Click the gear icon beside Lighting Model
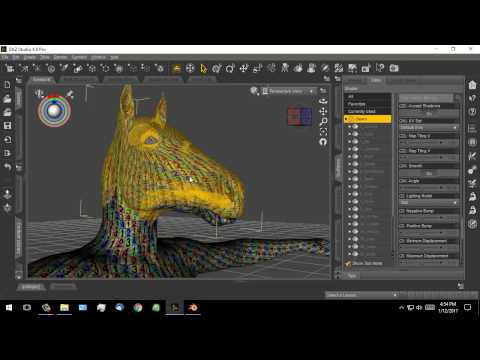The width and height of the screenshot is (480, 360). 403,196
